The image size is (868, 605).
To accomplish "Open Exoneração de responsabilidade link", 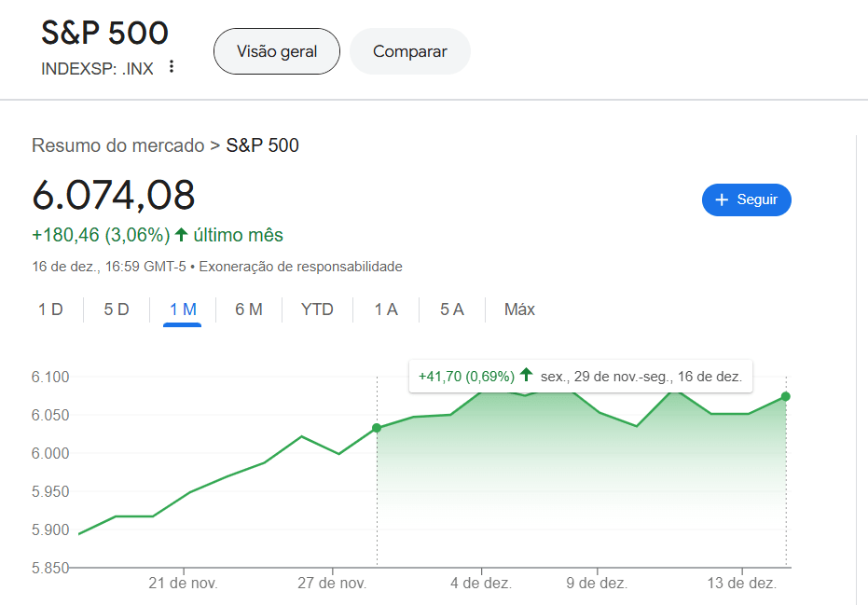I will [x=301, y=267].
